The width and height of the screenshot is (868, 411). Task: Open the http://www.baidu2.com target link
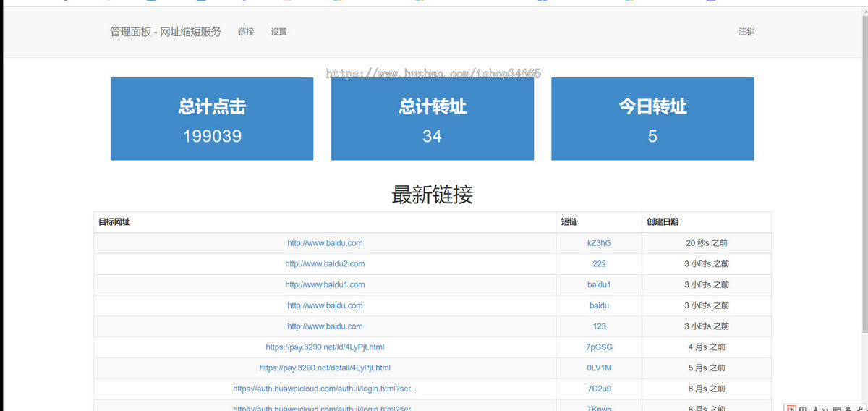coord(325,264)
